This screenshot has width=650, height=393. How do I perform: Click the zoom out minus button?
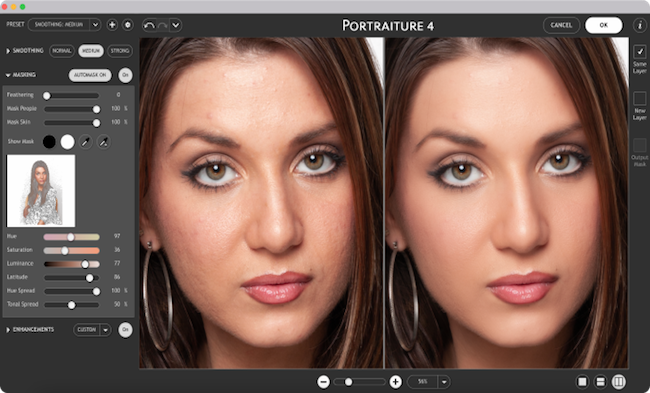[323, 382]
